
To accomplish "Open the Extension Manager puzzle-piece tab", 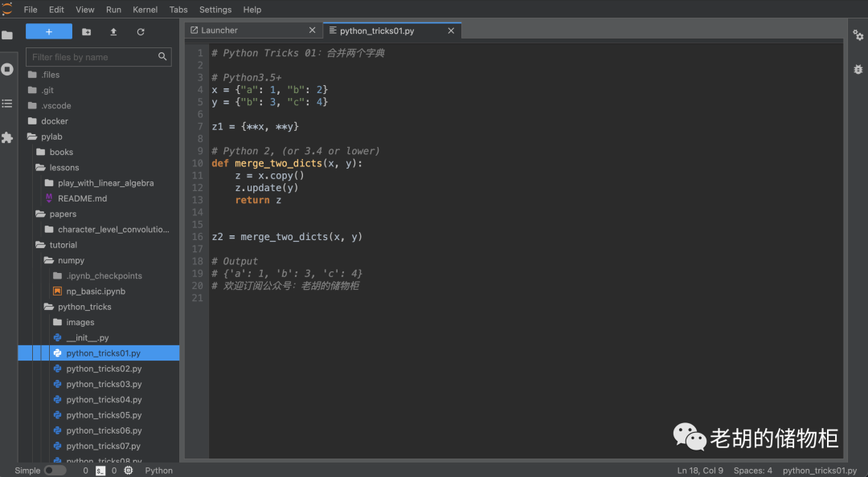I will (7, 138).
